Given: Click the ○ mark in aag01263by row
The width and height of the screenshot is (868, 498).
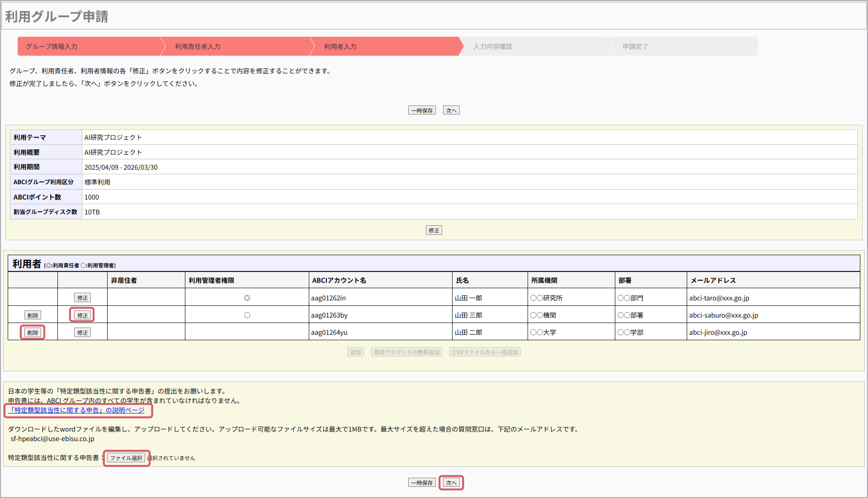Looking at the screenshot, I should click(247, 315).
